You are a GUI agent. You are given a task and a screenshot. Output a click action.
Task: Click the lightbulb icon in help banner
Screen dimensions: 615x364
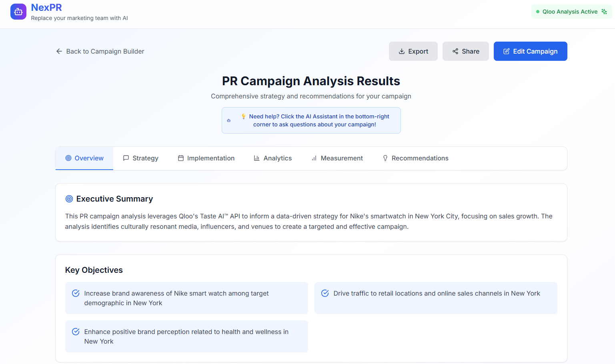pos(244,116)
